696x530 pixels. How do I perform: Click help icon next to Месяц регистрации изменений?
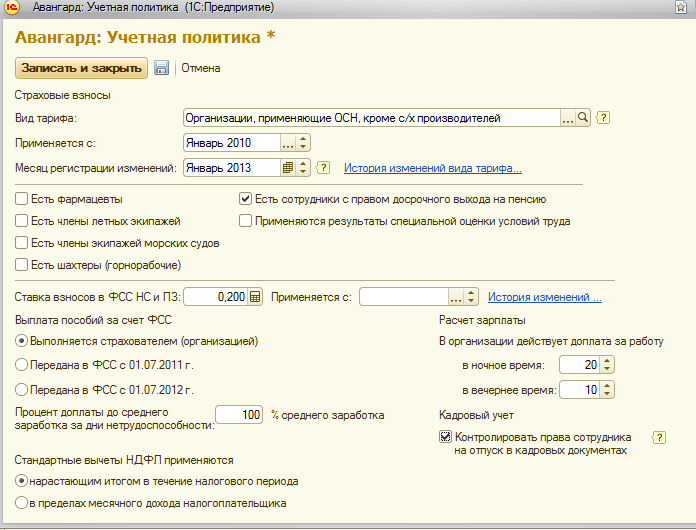coord(323,167)
